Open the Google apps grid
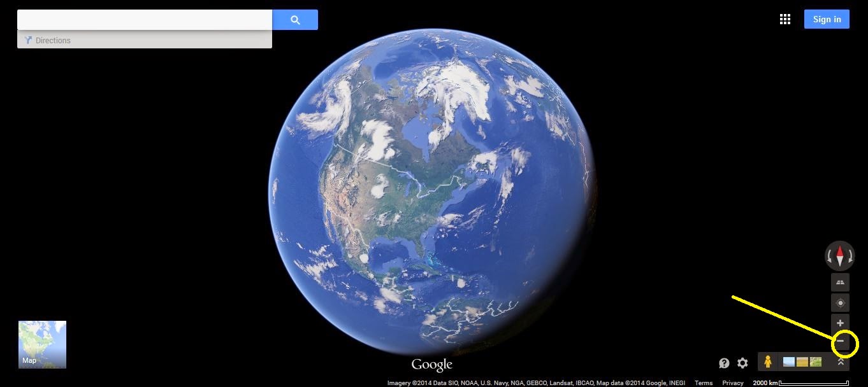This screenshot has width=868, height=387. tap(785, 19)
